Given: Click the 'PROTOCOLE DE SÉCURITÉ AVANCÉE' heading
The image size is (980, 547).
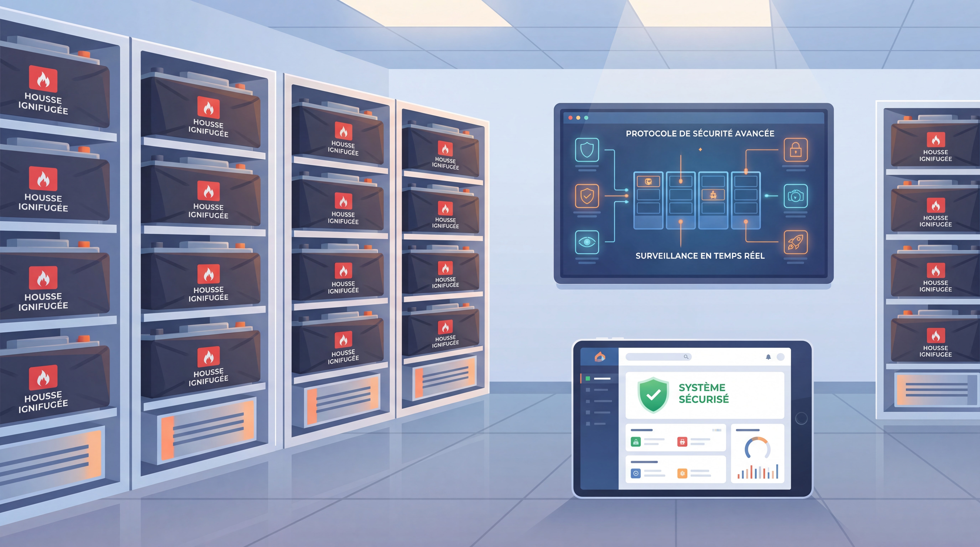Looking at the screenshot, I should [700, 134].
